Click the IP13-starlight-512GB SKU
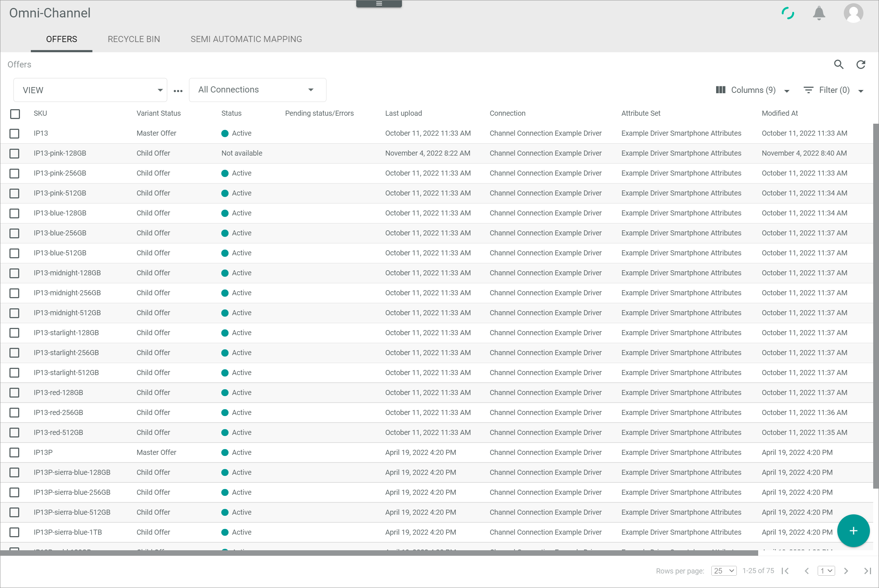This screenshot has height=588, width=879. click(x=66, y=373)
